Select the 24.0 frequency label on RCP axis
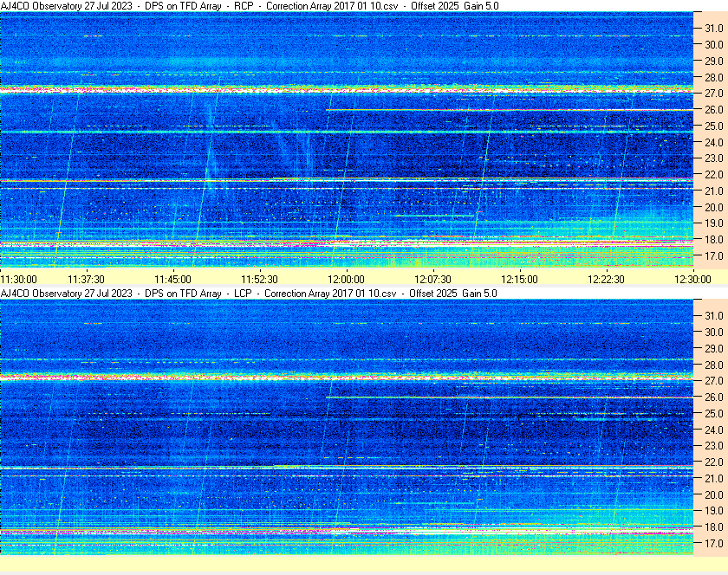The image size is (728, 575). pos(714,143)
